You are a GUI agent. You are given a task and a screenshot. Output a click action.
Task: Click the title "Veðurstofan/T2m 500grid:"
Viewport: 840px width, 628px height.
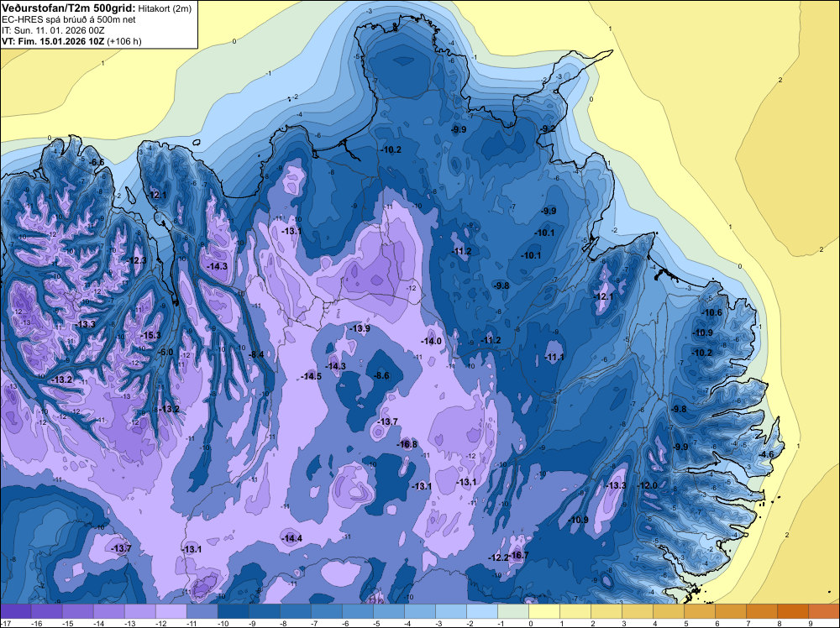(x=69, y=8)
